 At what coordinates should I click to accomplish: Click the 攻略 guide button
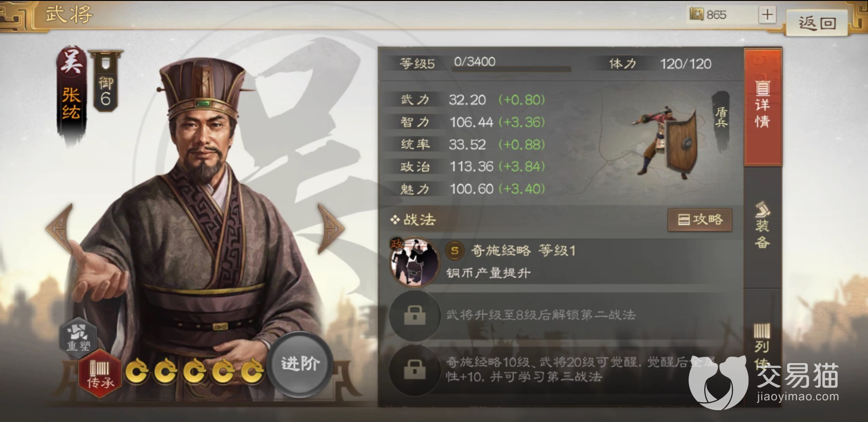(700, 220)
